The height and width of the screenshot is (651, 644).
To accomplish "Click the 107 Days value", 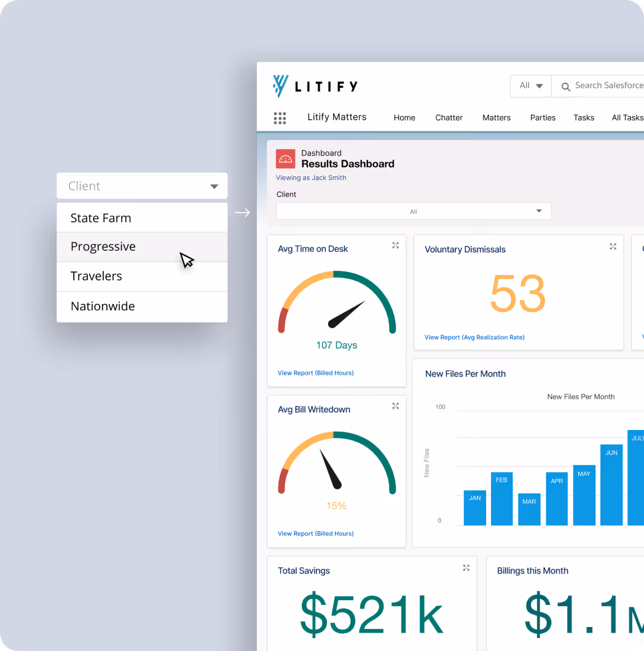I will [337, 345].
